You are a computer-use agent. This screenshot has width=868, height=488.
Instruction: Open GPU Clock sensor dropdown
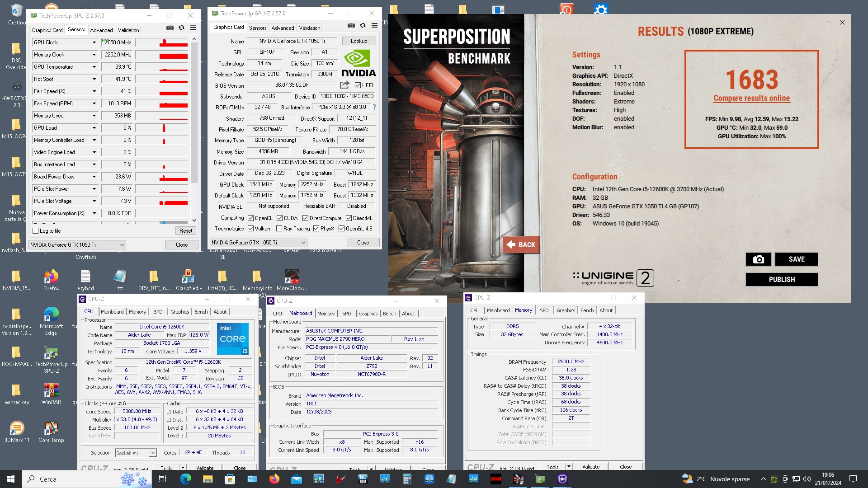coord(94,42)
